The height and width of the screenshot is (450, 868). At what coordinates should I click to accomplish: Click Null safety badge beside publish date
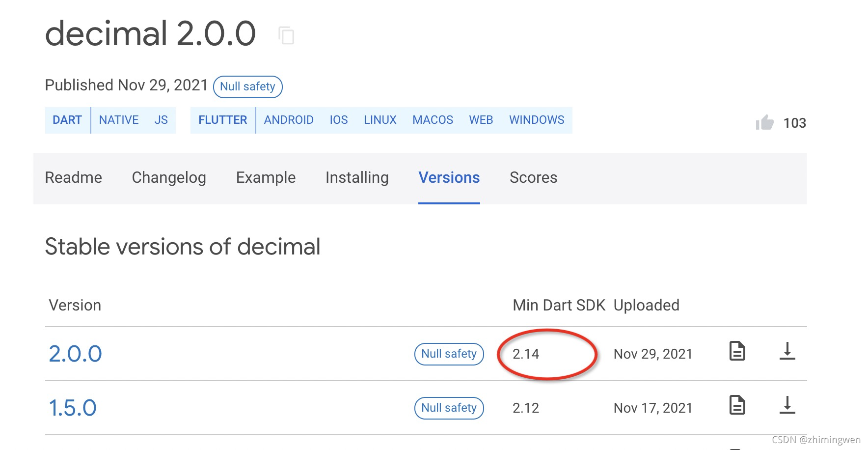247,86
